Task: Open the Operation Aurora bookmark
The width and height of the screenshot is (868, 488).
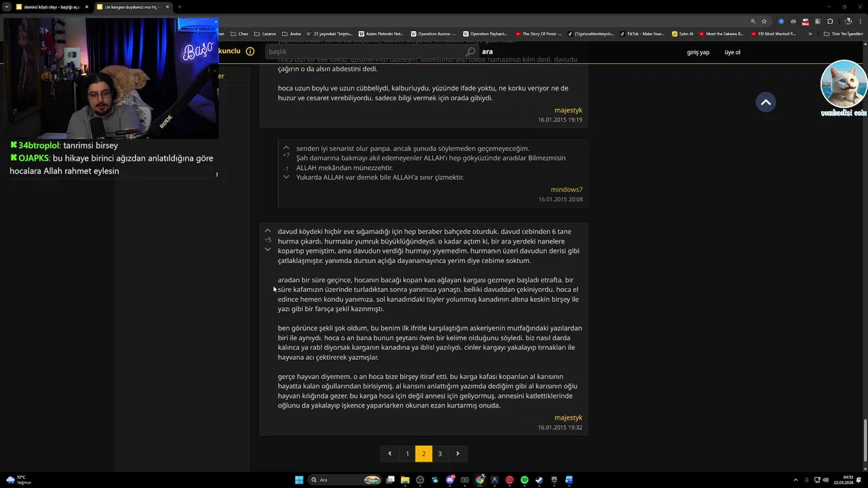Action: [x=433, y=34]
